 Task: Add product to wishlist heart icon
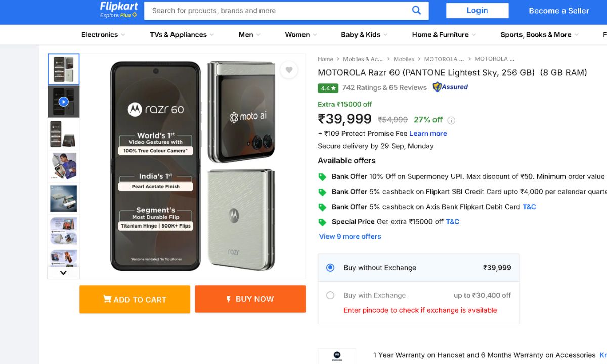289,70
